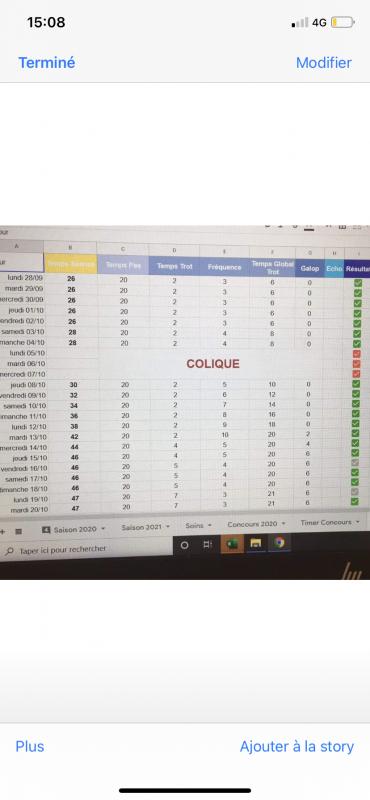Toggle the grey checkbox for vendredi 16/10
The width and height of the screenshot is (370, 800).
point(356,462)
